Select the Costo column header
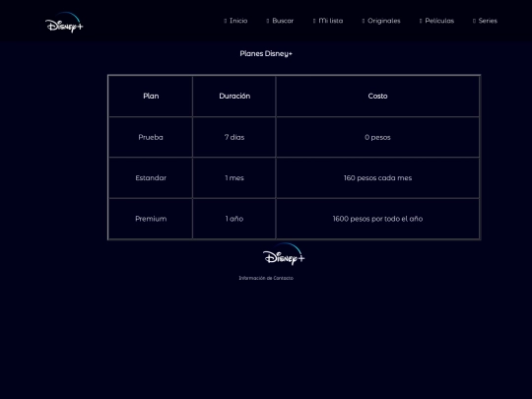Image resolution: width=532 pixels, height=399 pixels. tap(377, 96)
